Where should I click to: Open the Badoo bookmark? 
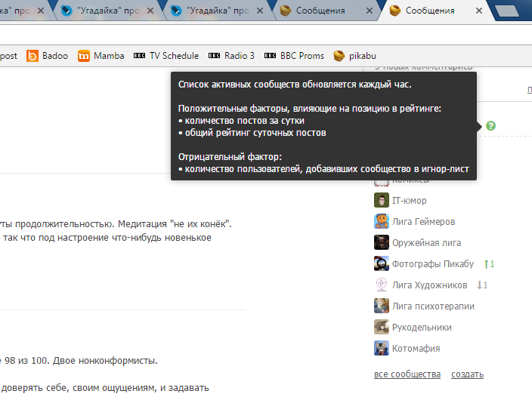(x=47, y=56)
